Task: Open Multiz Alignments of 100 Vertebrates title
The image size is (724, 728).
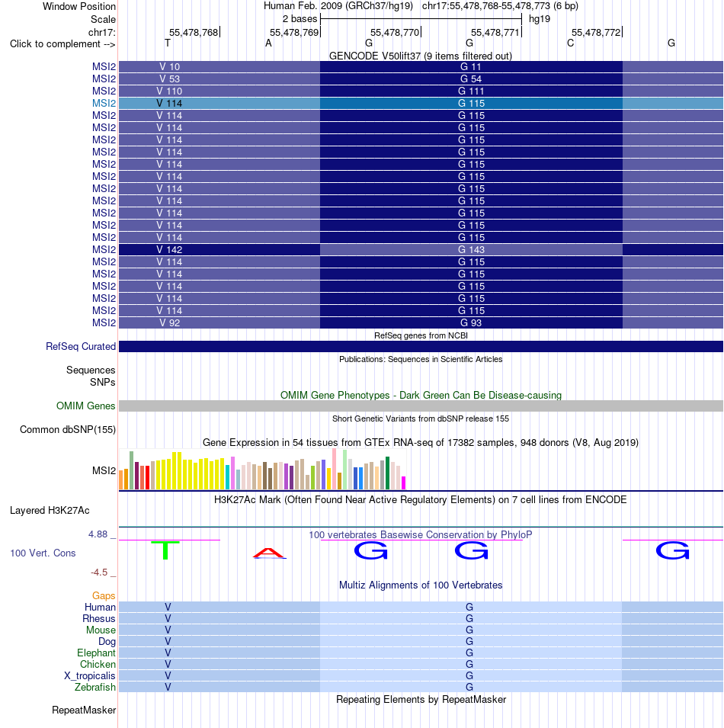Action: tap(421, 585)
